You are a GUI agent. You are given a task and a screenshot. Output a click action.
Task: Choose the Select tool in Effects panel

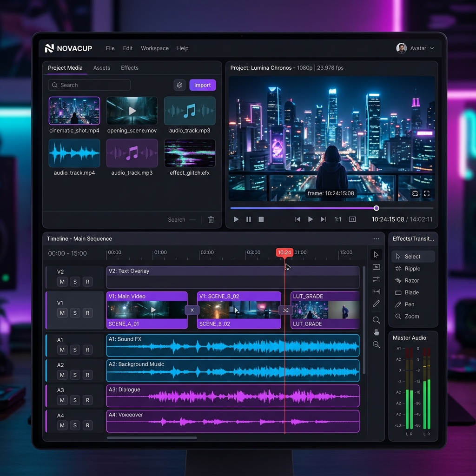pyautogui.click(x=413, y=257)
